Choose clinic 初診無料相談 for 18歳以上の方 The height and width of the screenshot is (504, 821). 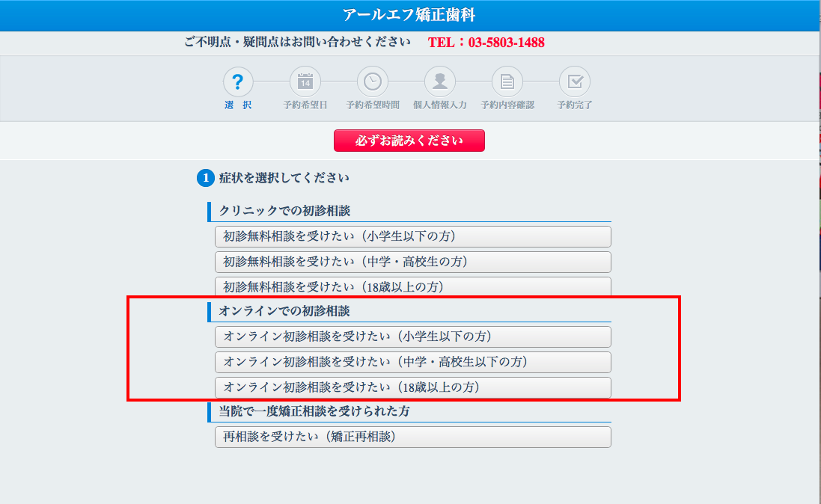[412, 287]
